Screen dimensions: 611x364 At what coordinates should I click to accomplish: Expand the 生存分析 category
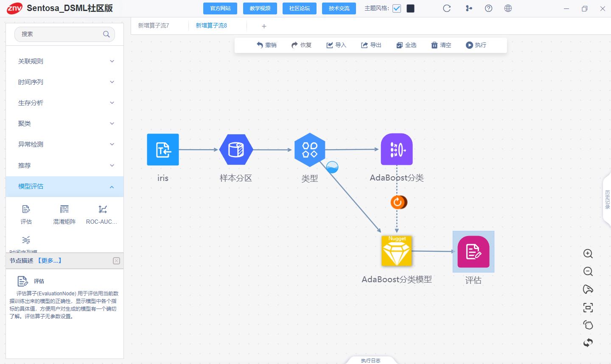(x=64, y=103)
